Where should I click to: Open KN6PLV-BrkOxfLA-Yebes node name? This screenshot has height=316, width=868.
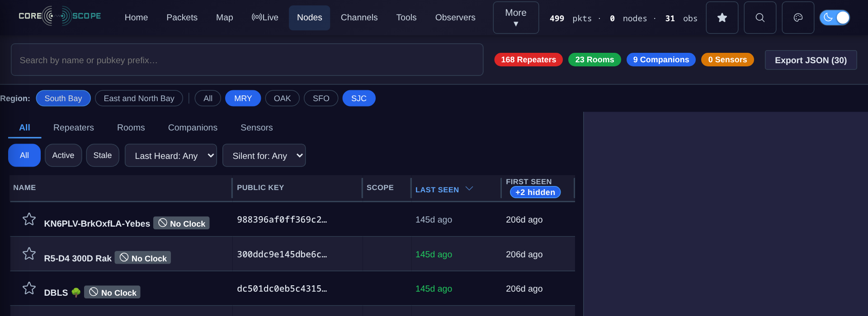pyautogui.click(x=97, y=223)
